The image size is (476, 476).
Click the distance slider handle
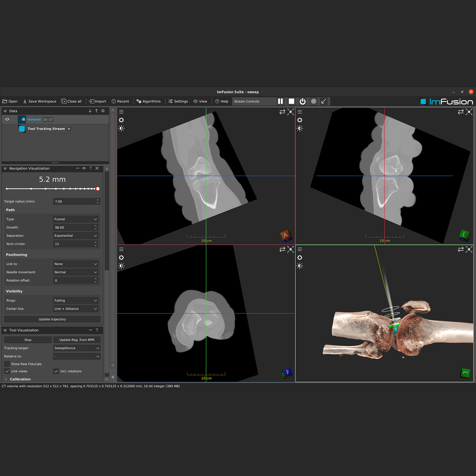click(98, 189)
